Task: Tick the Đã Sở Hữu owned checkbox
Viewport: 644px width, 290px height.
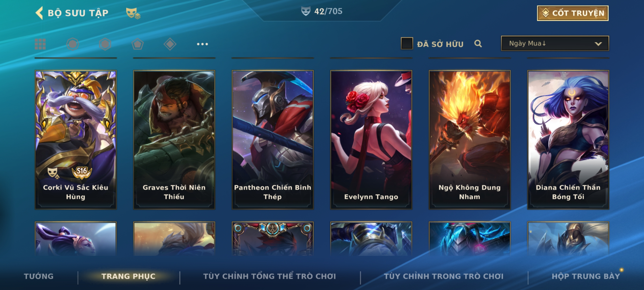Action: click(407, 44)
